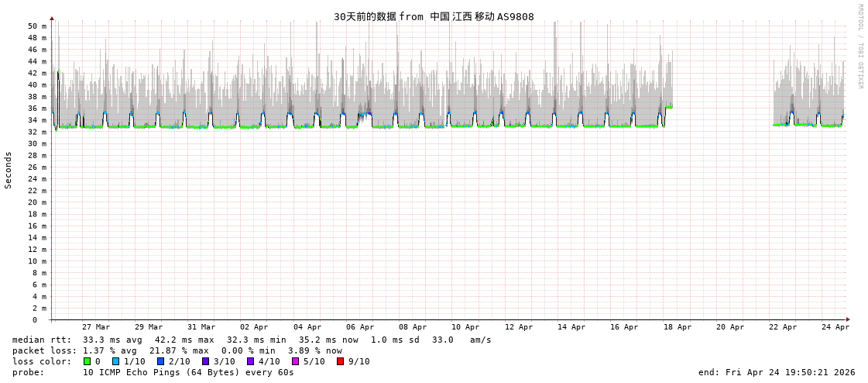Click the green 0 loss color swatch
Screen dimensions: 868x383
pos(87,361)
